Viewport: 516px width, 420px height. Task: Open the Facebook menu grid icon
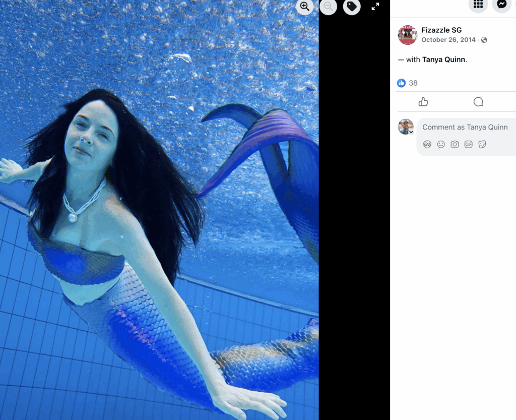click(478, 4)
